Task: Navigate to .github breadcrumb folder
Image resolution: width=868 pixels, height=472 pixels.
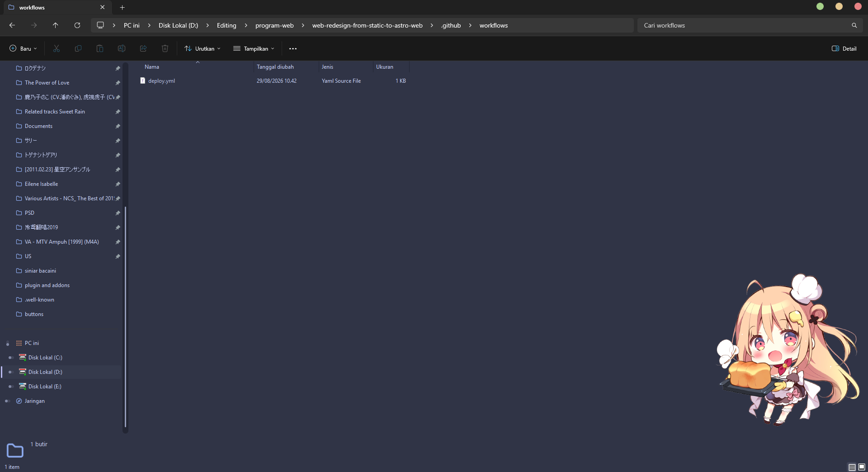Action: click(451, 25)
